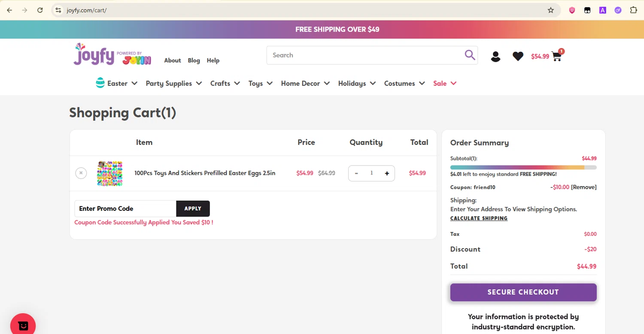Screen dimensions: 644x334
Task: Click Calculate Shipping link
Action: coord(479,218)
